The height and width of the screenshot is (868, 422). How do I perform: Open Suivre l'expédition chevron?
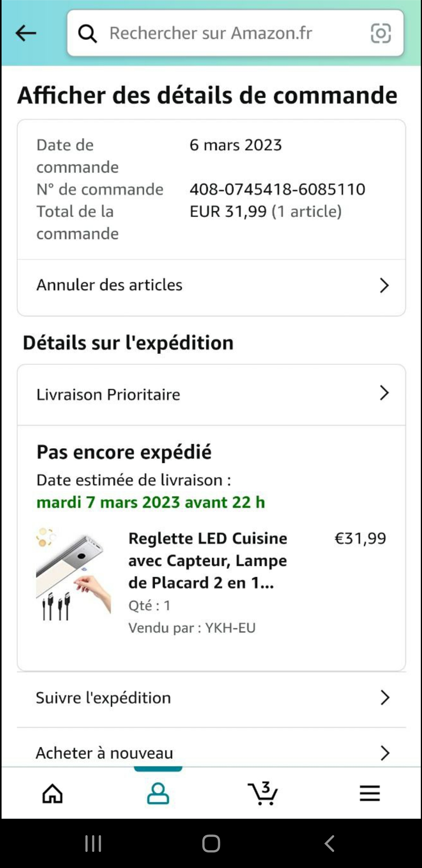(385, 698)
